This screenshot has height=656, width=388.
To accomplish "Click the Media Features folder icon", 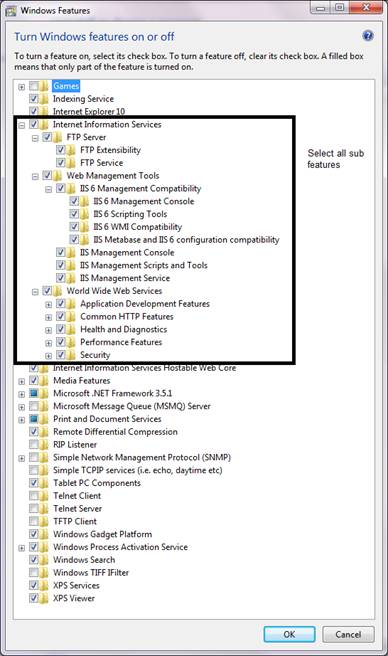I will [44, 381].
